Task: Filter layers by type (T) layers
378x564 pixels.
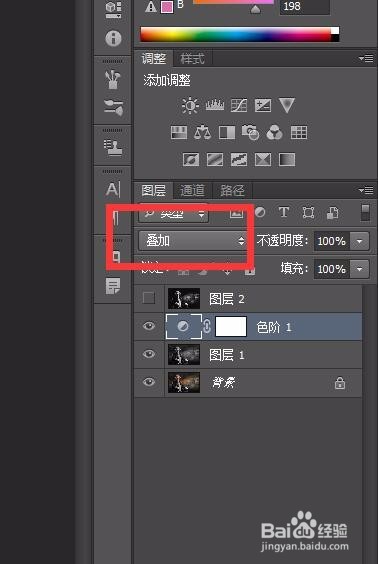Action: coord(284,212)
